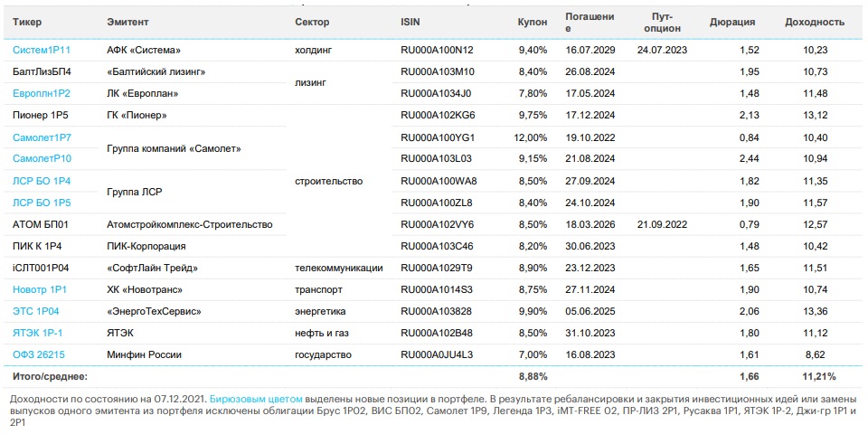This screenshot has height=434, width=868.
Task: Click put-option date 24.07.2023
Action: click(662, 50)
